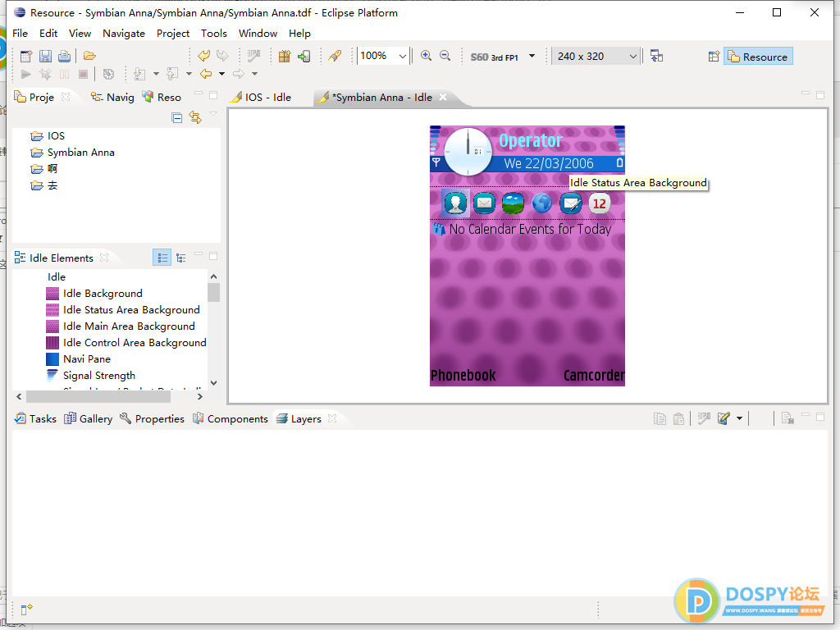Viewport: 840px width, 630px height.
Task: Minimize the Idle Elements panel
Action: click(199, 254)
